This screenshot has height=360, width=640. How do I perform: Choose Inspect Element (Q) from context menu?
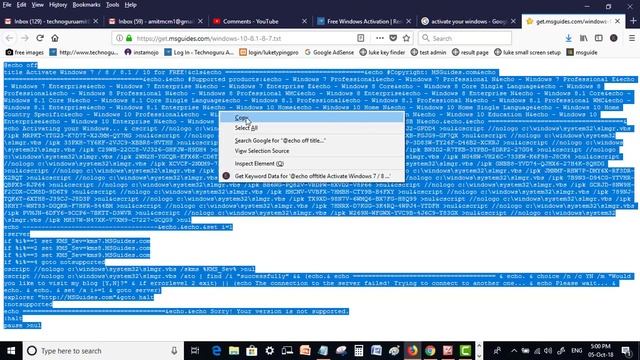pyautogui.click(x=312, y=163)
